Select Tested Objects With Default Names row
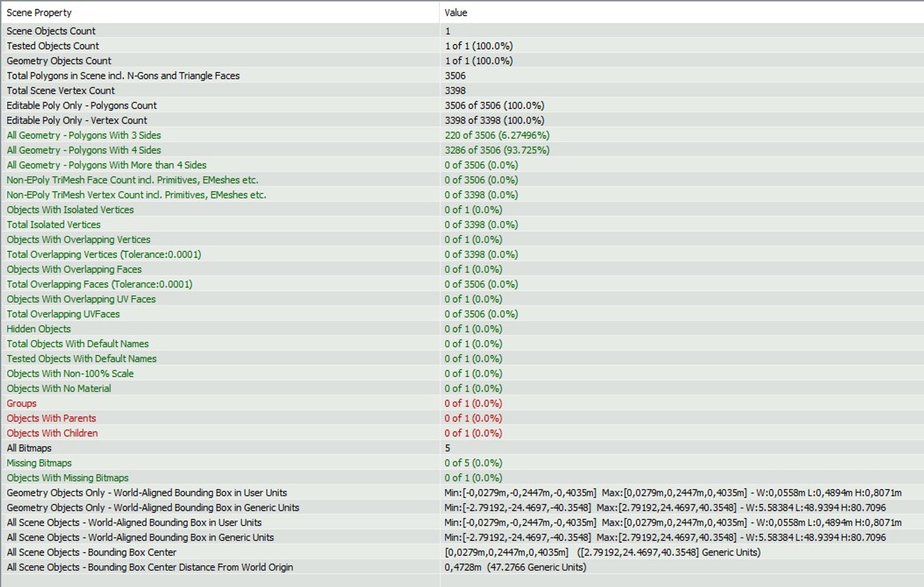This screenshot has height=587, width=924. pyautogui.click(x=462, y=359)
